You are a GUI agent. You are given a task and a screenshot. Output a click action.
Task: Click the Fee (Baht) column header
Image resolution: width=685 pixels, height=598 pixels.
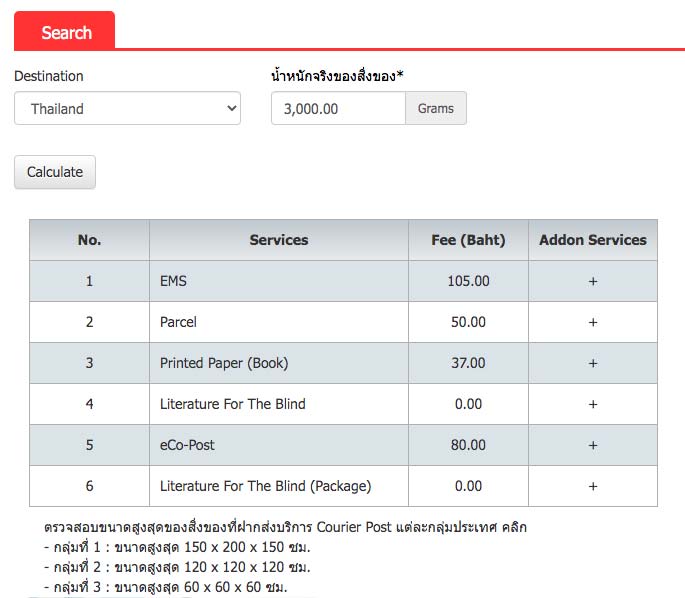pos(468,240)
